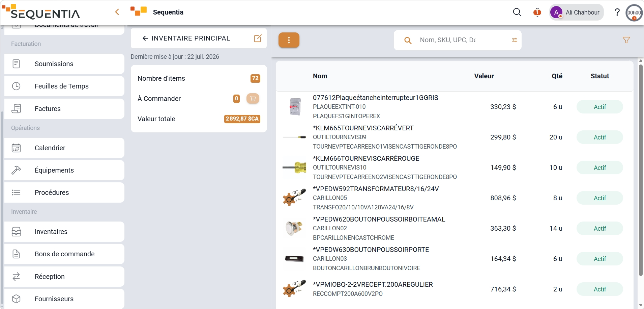
Task: Click Actif status of 077612Plaque item
Action: [x=599, y=107]
